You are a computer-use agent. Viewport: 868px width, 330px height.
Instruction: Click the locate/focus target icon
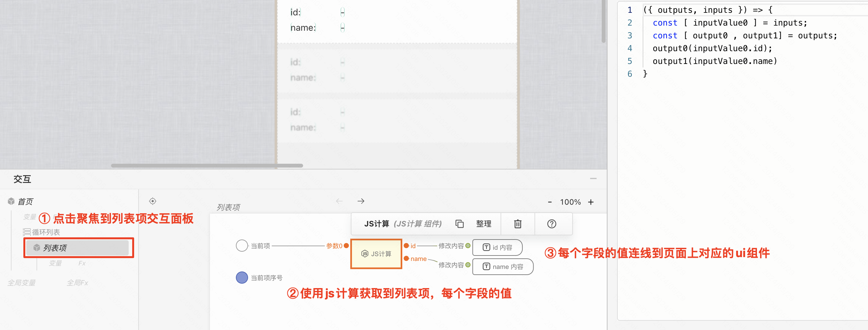[153, 201]
